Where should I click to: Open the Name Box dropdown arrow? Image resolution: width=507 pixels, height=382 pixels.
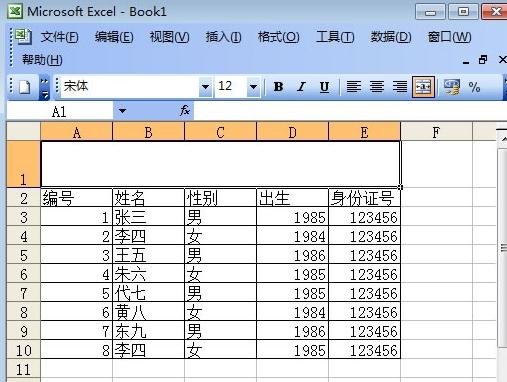[x=122, y=111]
